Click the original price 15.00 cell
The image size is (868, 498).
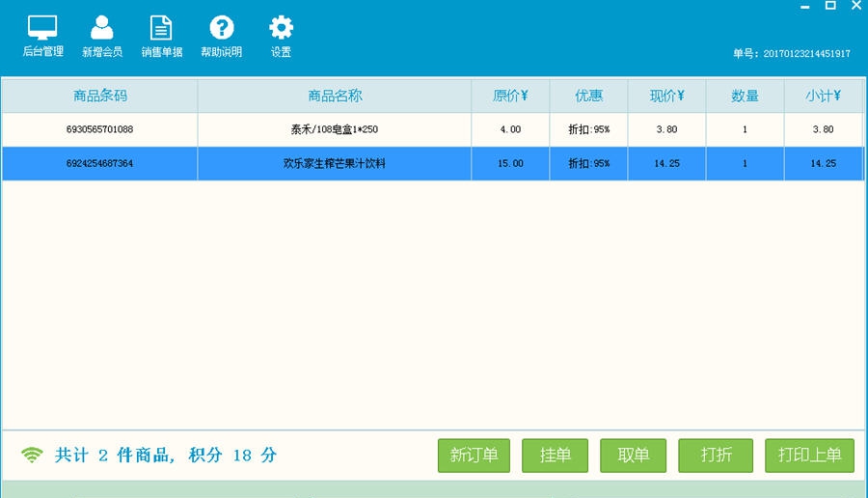510,163
